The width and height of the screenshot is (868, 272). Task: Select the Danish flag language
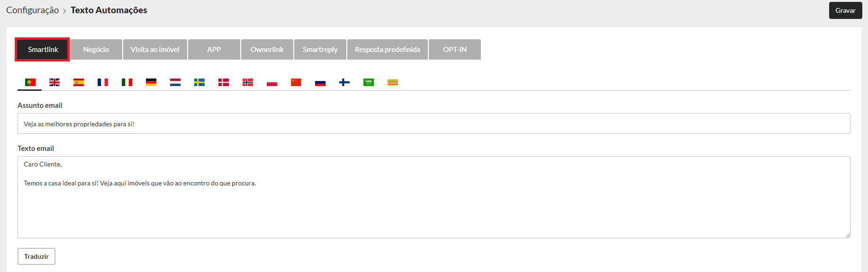pos(224,82)
